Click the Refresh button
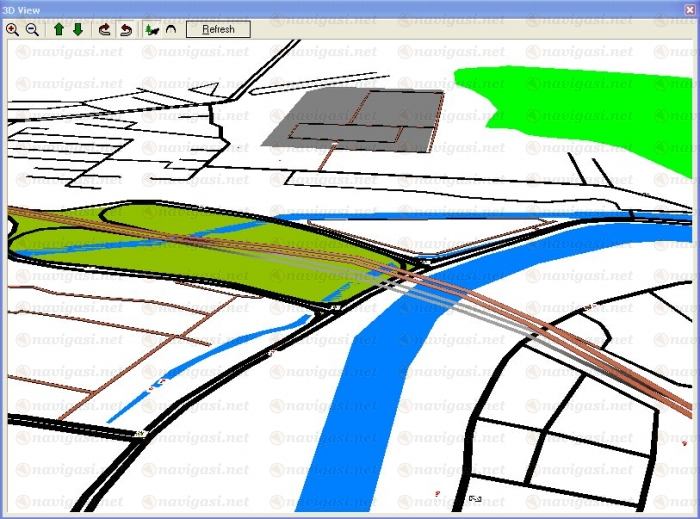 (x=218, y=29)
